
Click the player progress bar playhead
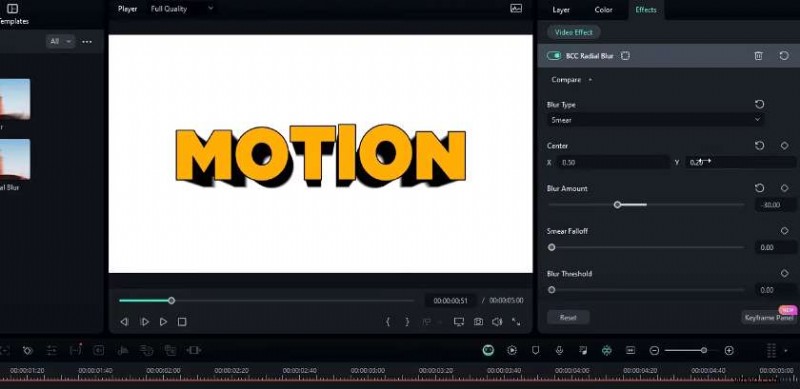tap(171, 301)
